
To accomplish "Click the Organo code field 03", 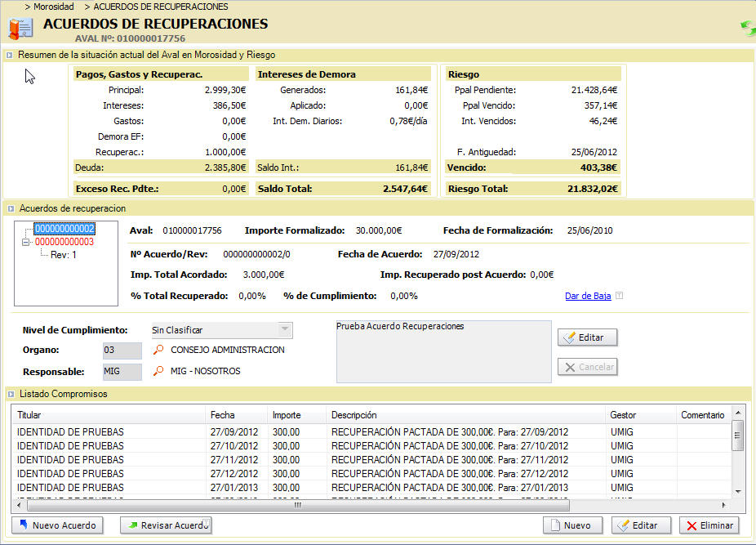I will pos(122,351).
